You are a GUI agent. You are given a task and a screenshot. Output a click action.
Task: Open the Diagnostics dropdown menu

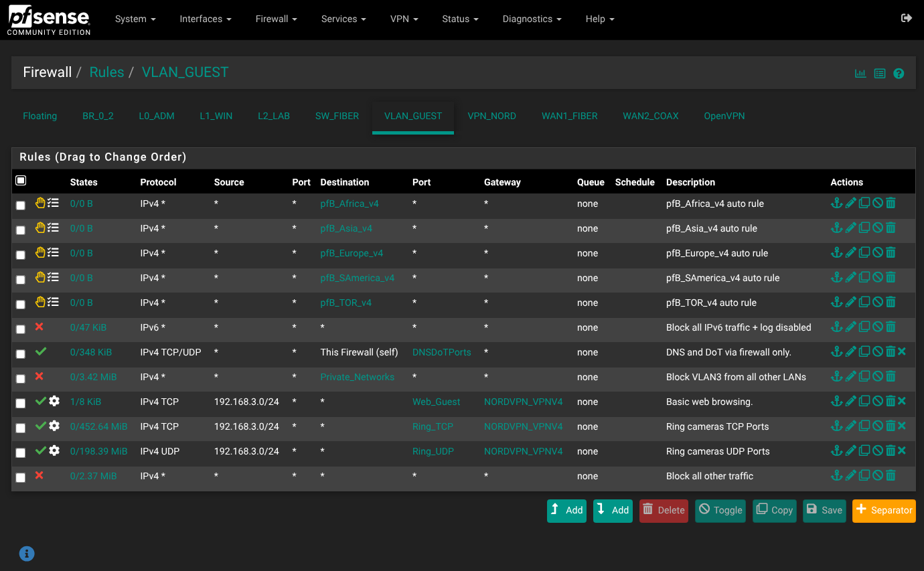532,19
